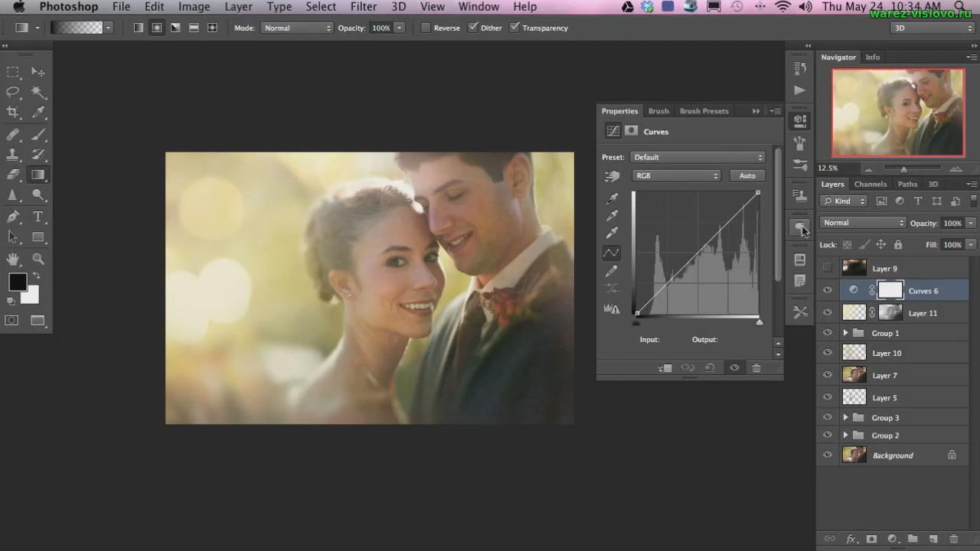Click the foreground color swatch
This screenshot has width=980, height=551.
coord(17,282)
